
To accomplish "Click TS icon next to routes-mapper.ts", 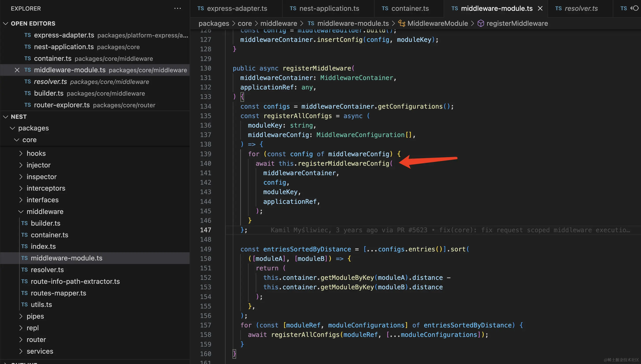I will click(24, 293).
